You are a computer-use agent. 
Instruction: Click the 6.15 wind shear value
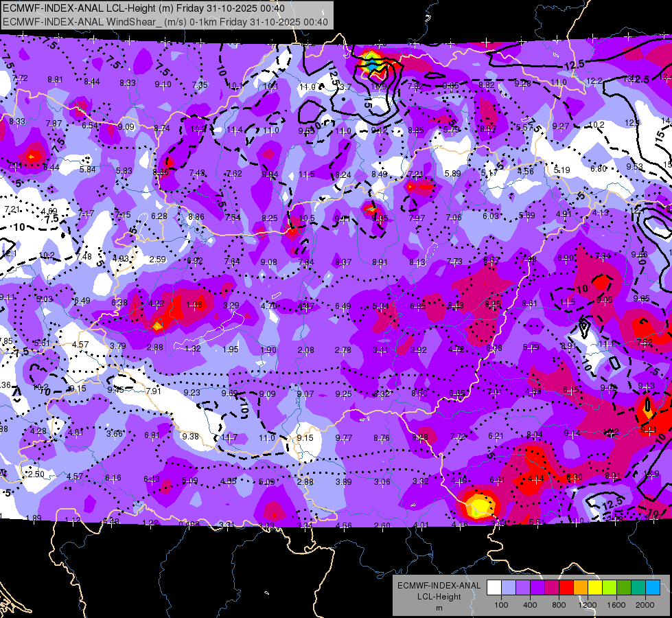point(571,389)
